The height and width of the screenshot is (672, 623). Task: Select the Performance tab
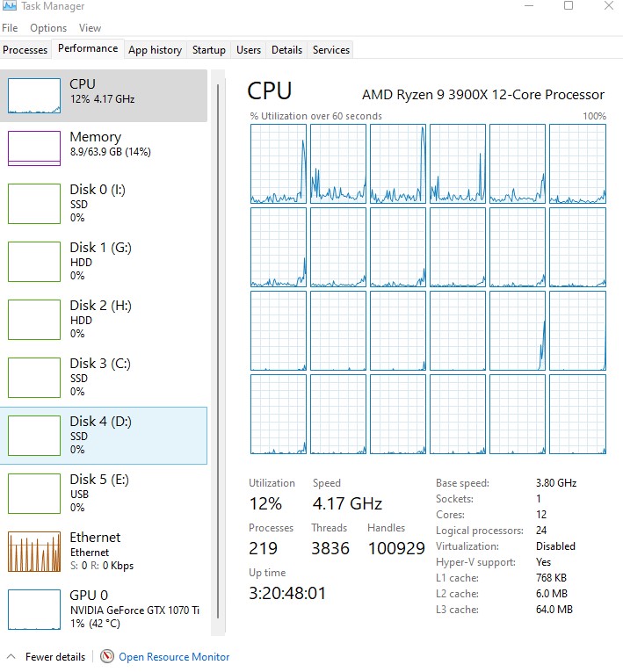[x=88, y=48]
